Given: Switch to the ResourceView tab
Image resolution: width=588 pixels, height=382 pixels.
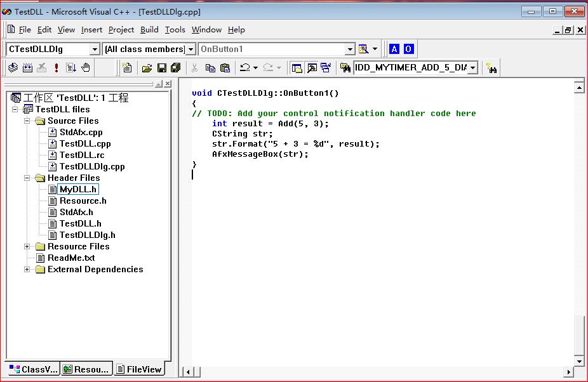Looking at the screenshot, I should click(x=86, y=369).
